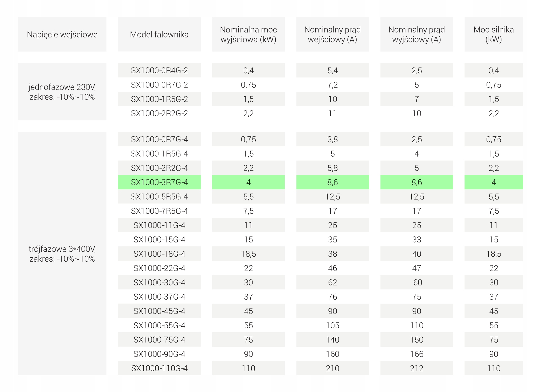Click model SX1000-7R5G-4
Viewport: 541px width, 392px height.
[159, 211]
